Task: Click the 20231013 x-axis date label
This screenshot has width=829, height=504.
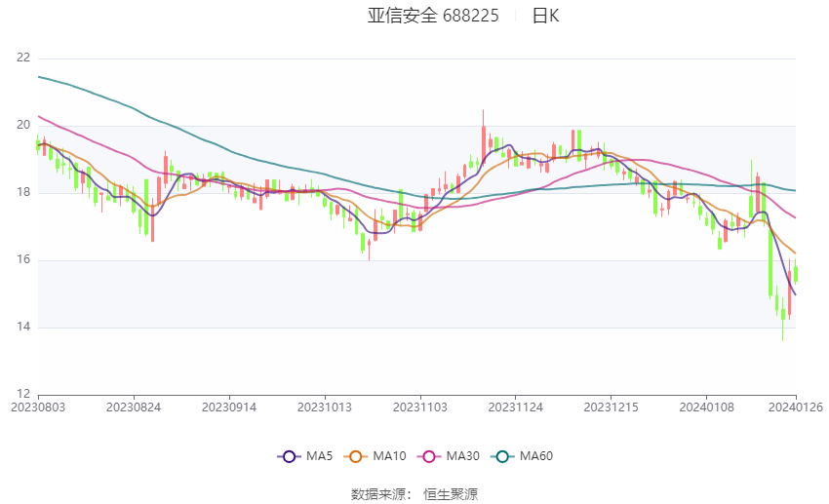Action: pyautogui.click(x=325, y=407)
